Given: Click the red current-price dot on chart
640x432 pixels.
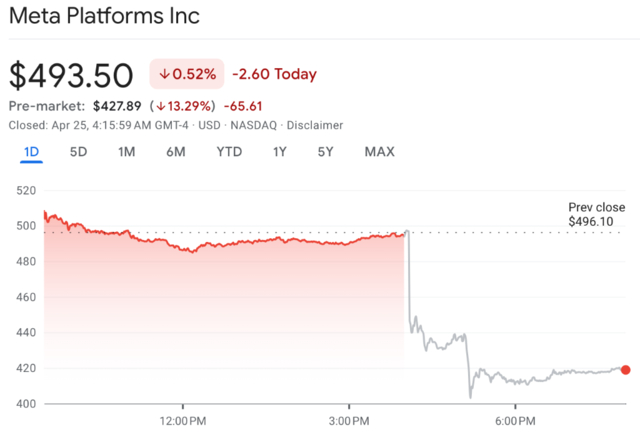Looking at the screenshot, I should (x=626, y=370).
